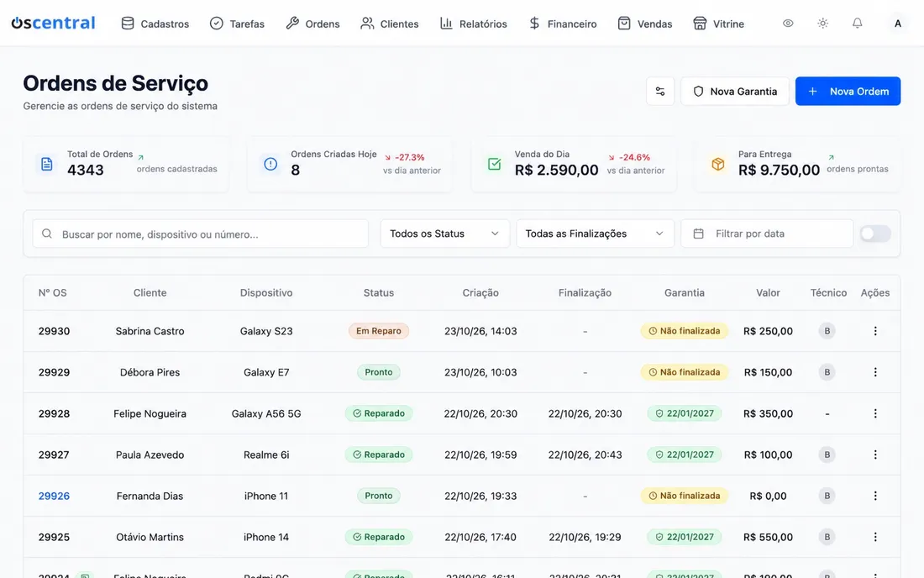Open actions menu for order 29930
This screenshot has width=924, height=578.
[875, 331]
